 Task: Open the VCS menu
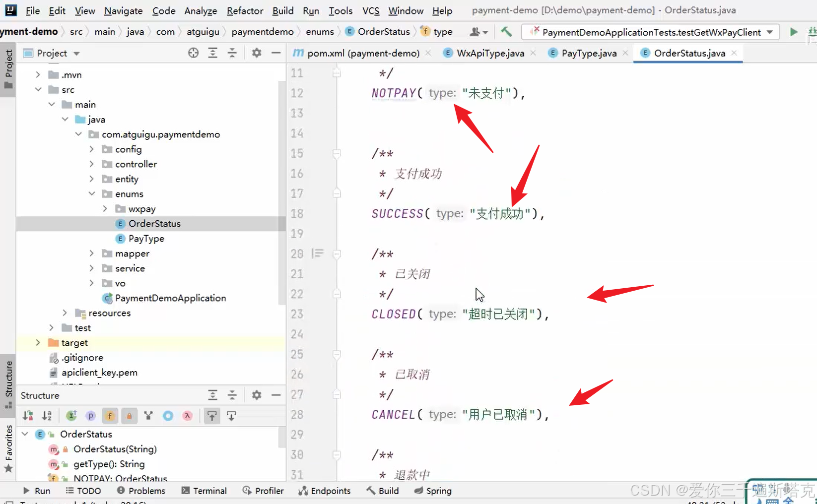tap(370, 10)
